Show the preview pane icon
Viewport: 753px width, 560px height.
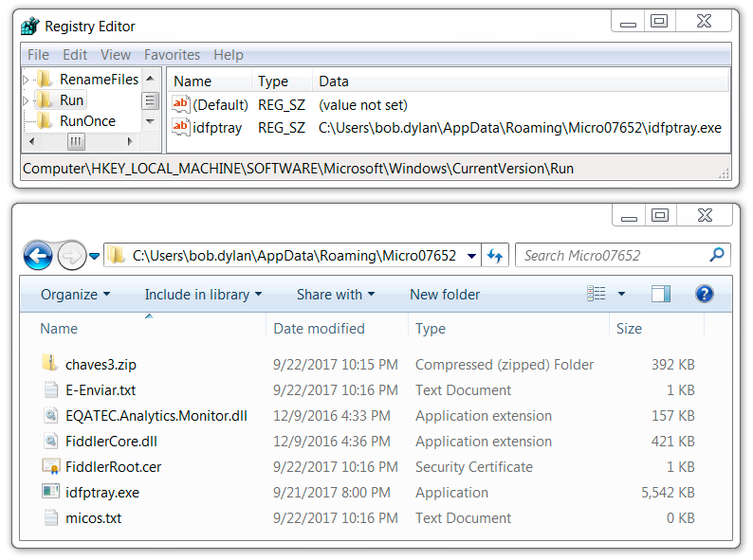tap(661, 294)
